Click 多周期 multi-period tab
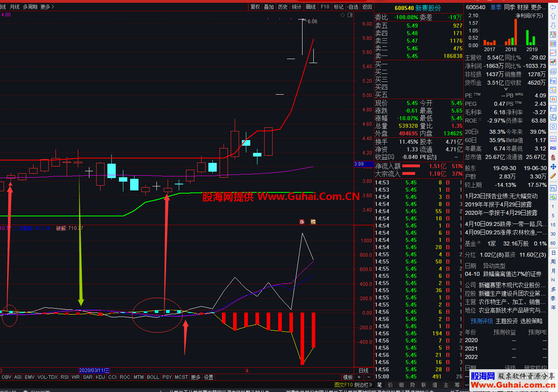Viewport: 558px width, 392px height. click(30, 7)
